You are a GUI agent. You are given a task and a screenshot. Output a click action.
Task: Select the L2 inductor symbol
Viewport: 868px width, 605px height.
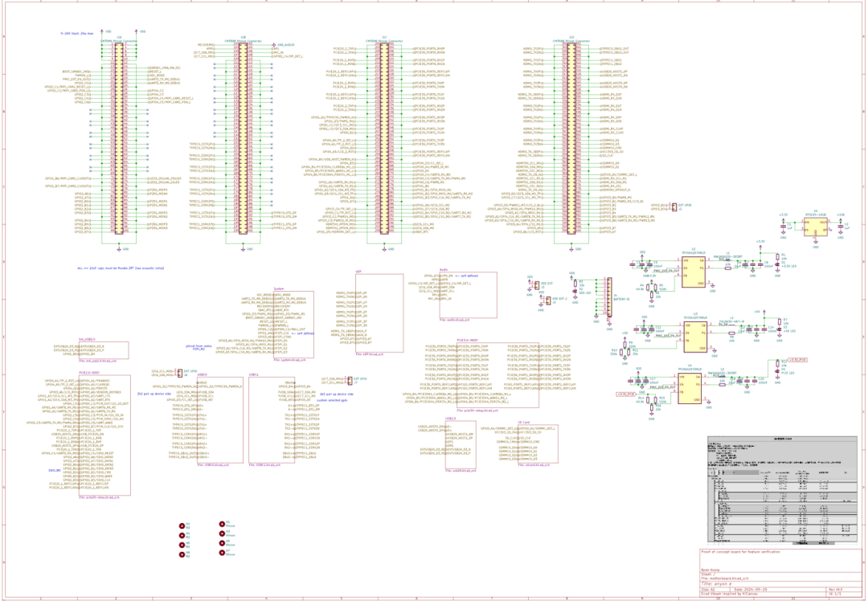pyautogui.click(x=732, y=325)
